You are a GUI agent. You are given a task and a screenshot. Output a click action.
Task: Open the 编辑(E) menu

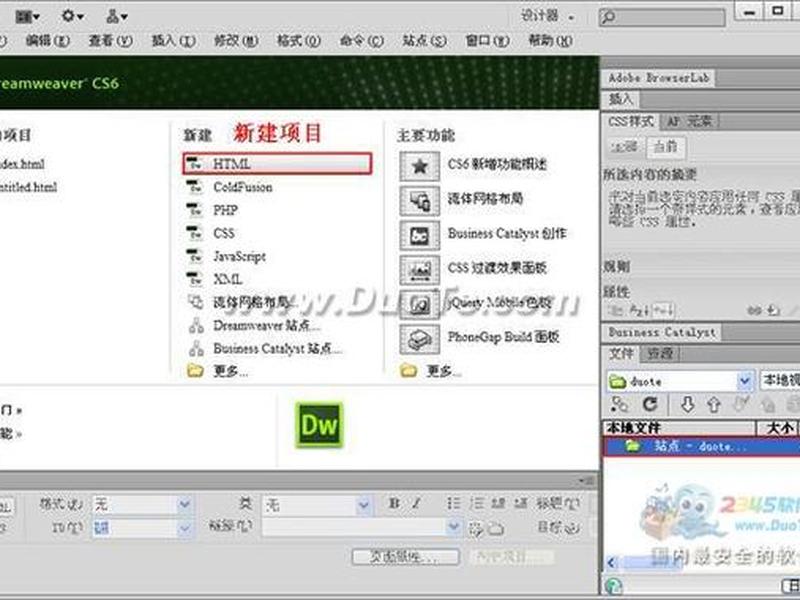tap(47, 40)
